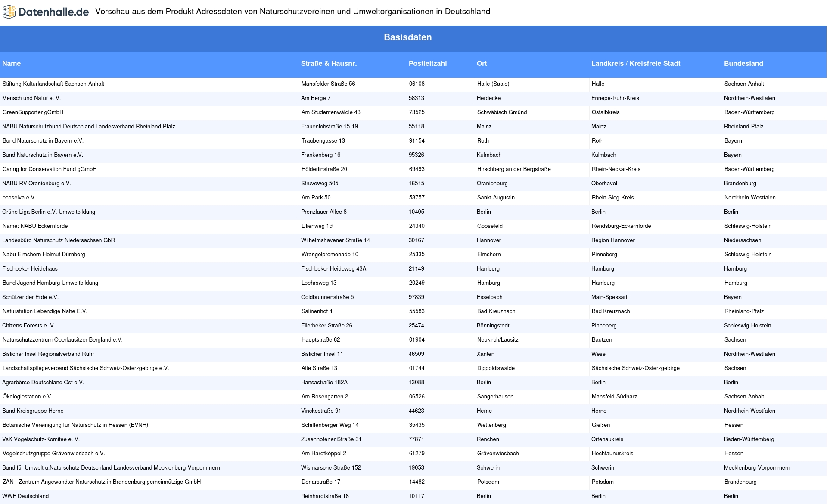Select Landschaftspflegeverband Sächsische Schweiz-Osterzgebirge e.V.

86,368
